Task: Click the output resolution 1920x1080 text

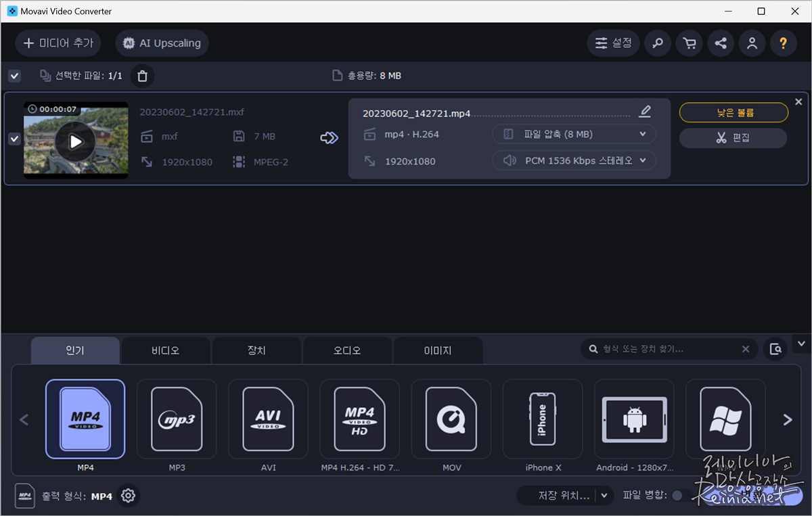Action: pyautogui.click(x=410, y=162)
